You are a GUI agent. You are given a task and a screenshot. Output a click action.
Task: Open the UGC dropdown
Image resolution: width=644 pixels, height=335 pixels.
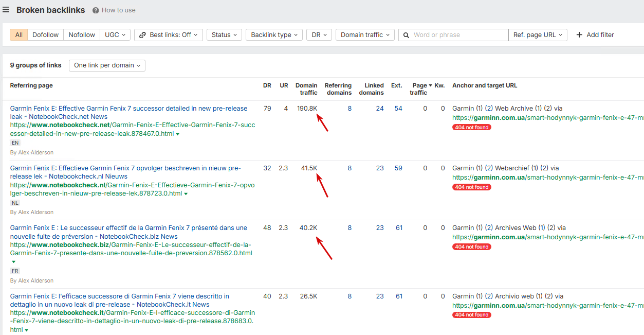click(x=115, y=35)
